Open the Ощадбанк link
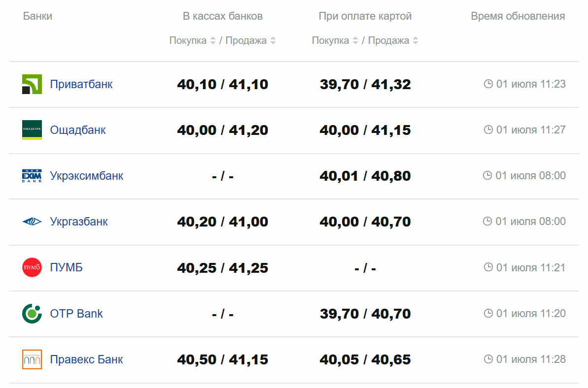588x388 pixels. click(x=78, y=130)
